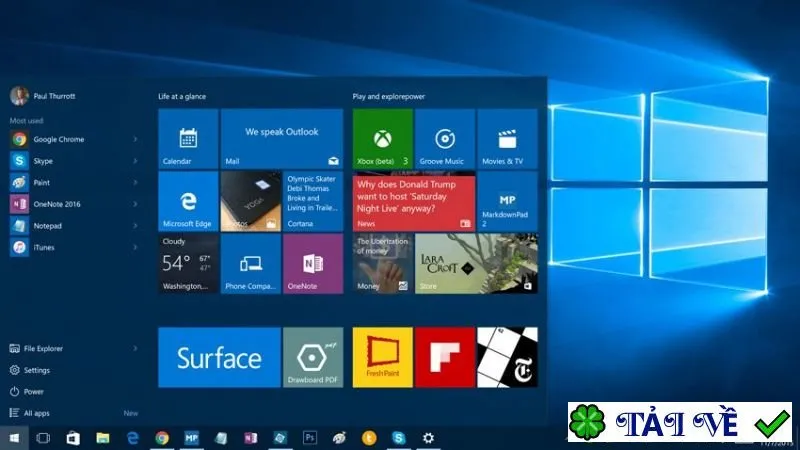This screenshot has width=800, height=450.
Task: Click the Play and explorepower heading
Action: [389, 96]
